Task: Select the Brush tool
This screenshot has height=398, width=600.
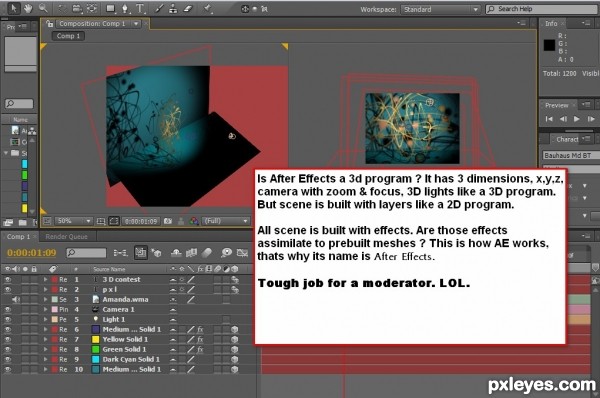Action: pyautogui.click(x=159, y=8)
